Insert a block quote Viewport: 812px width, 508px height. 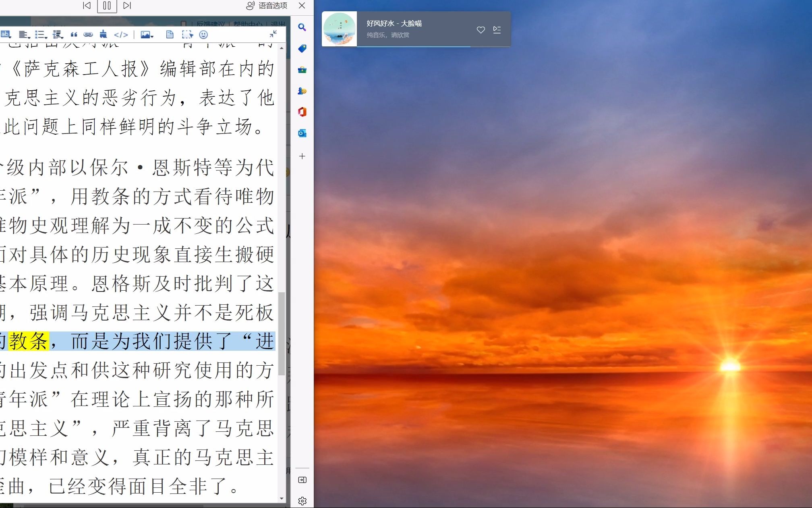pos(74,35)
